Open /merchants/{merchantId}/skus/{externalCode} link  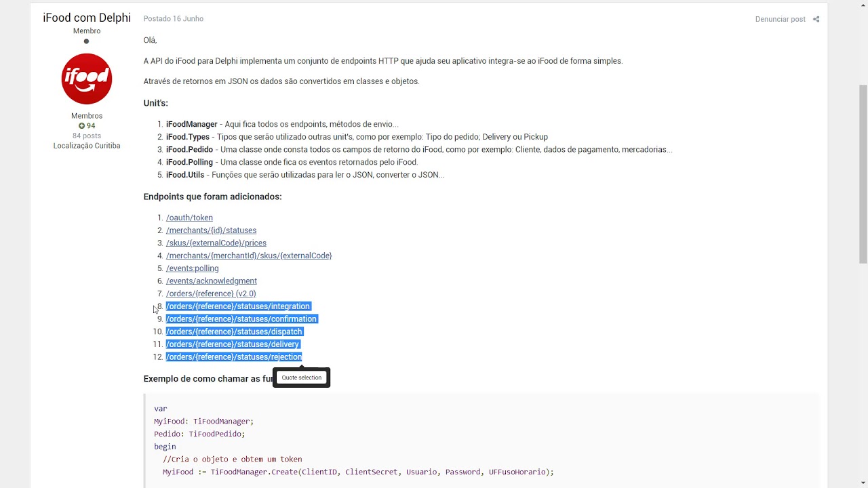pyautogui.click(x=249, y=256)
